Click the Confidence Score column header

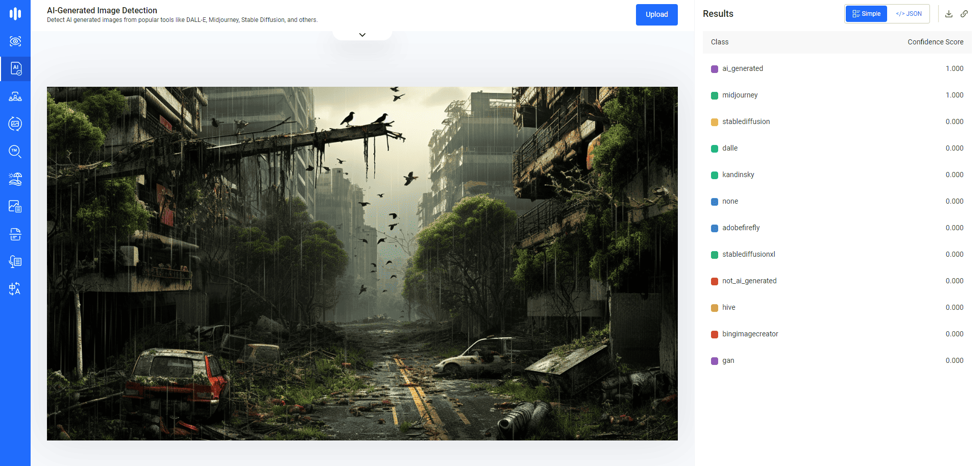click(x=936, y=42)
